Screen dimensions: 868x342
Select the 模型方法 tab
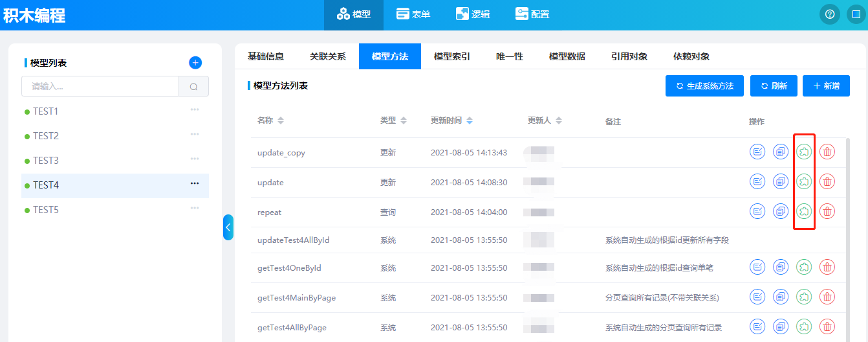pos(390,56)
